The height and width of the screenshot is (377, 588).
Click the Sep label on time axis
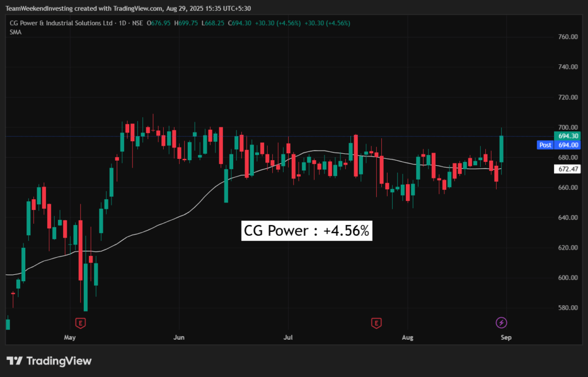[506, 337]
